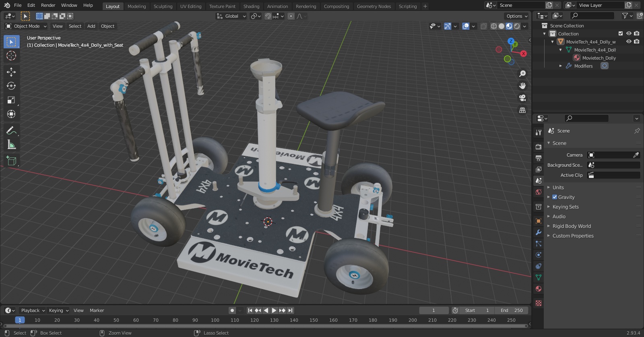Open the Object Mode dropdown
Screen dimensions: 644x337
coord(26,26)
